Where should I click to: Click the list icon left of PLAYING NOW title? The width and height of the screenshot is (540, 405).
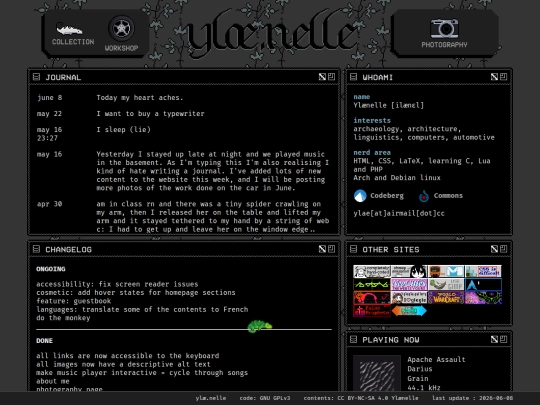point(353,340)
